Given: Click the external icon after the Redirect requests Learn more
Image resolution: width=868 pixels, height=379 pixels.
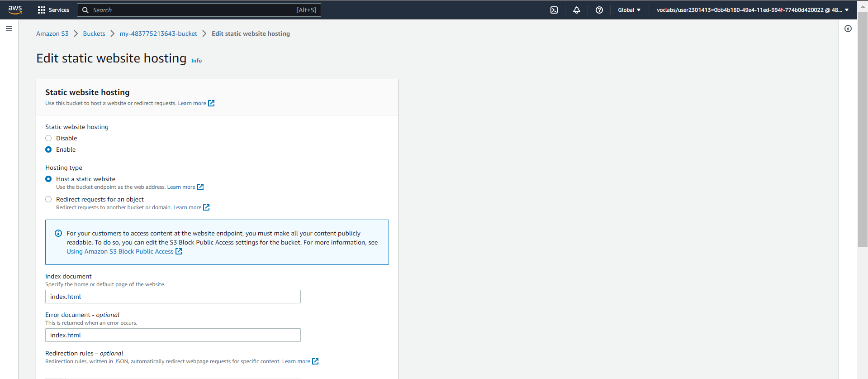Looking at the screenshot, I should [206, 207].
